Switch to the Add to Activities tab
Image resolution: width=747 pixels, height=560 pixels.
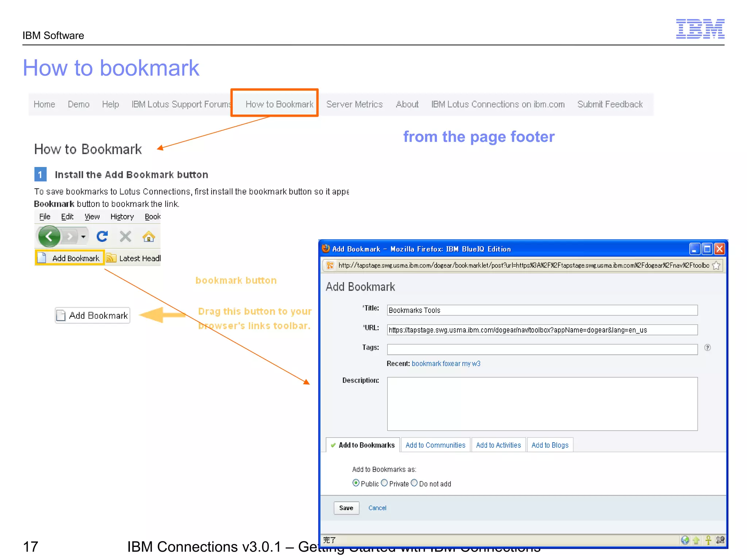[498, 445]
